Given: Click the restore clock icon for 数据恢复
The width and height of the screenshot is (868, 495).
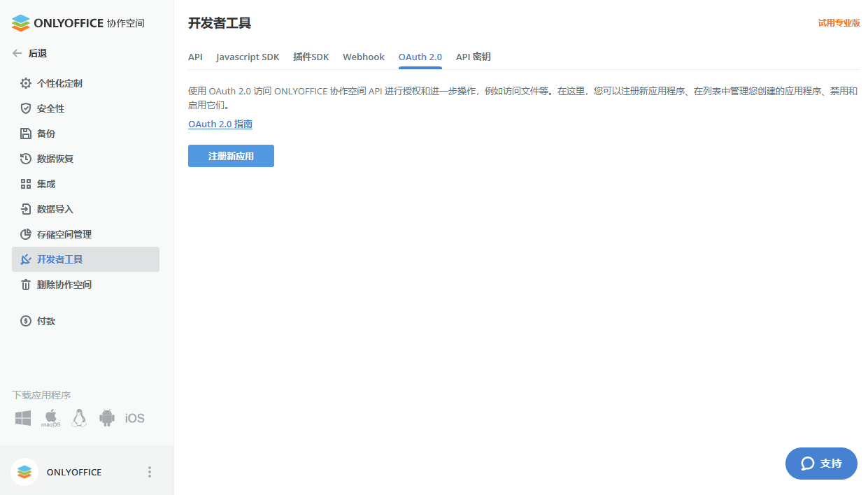Looking at the screenshot, I should click(x=26, y=159).
